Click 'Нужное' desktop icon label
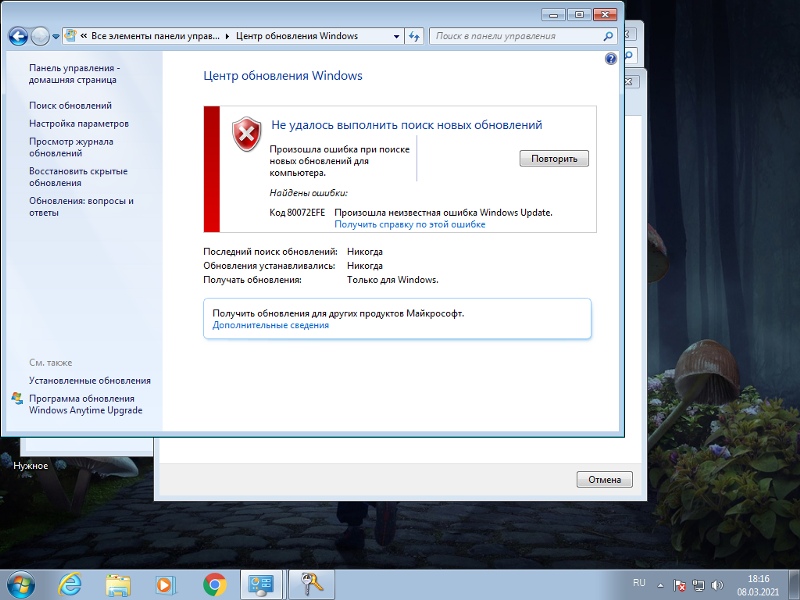800x600 pixels. pos(31,466)
